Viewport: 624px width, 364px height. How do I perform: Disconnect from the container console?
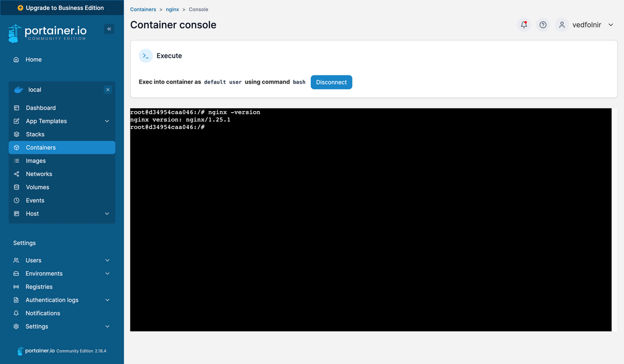point(331,82)
